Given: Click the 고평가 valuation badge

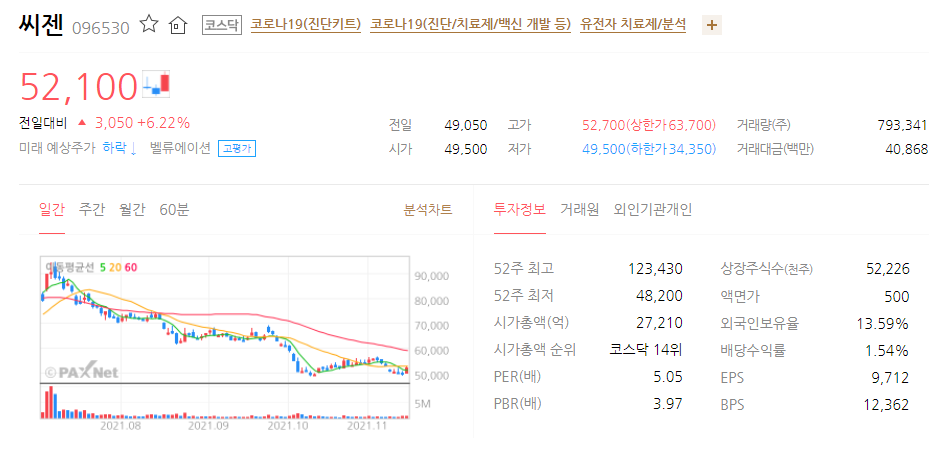Looking at the screenshot, I should [x=237, y=149].
